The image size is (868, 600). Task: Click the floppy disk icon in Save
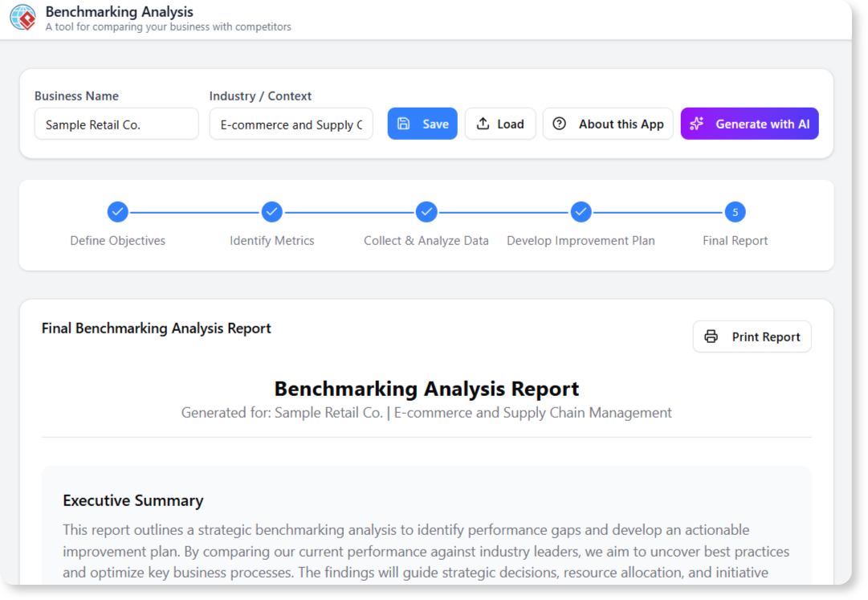(x=404, y=124)
